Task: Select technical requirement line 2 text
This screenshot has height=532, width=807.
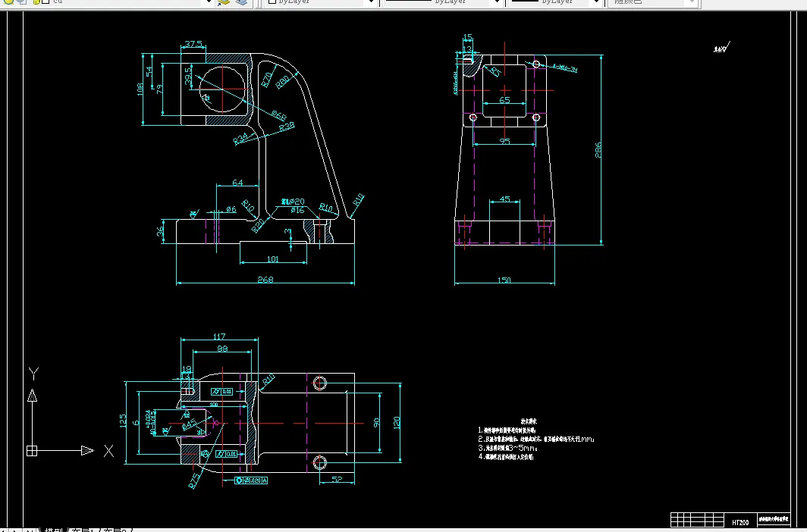Action: [536, 440]
